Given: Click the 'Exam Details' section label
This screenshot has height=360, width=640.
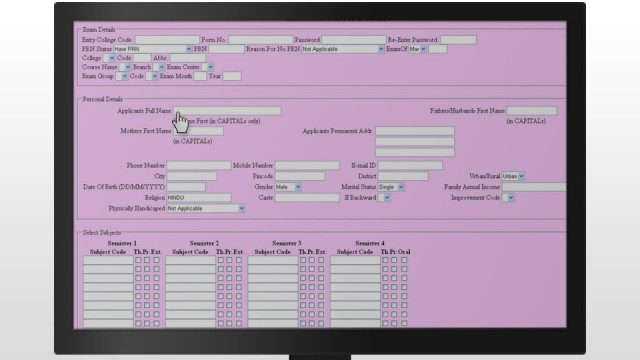Looking at the screenshot, I should 99,30.
